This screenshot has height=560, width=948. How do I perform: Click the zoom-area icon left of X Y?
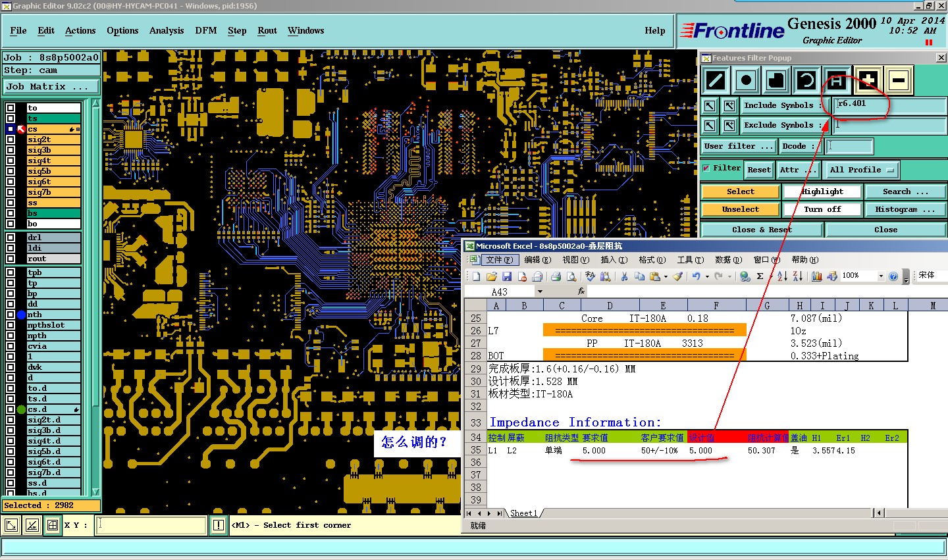pyautogui.click(x=11, y=525)
